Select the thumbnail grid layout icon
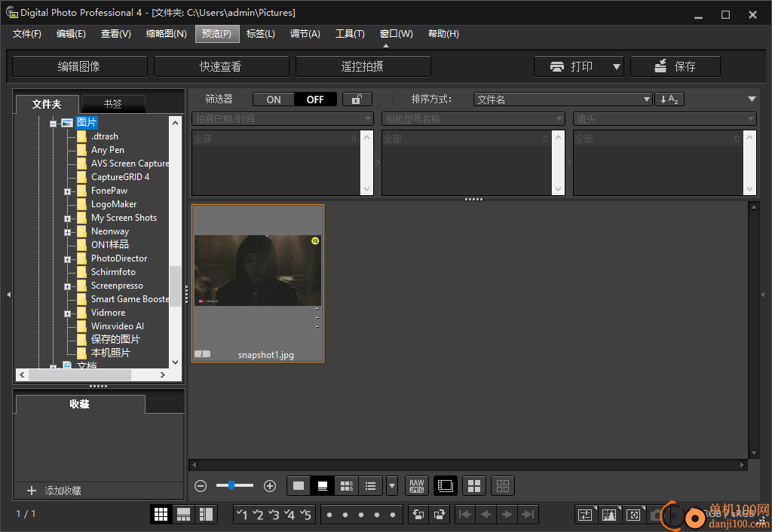Image resolution: width=772 pixels, height=532 pixels. 161,514
